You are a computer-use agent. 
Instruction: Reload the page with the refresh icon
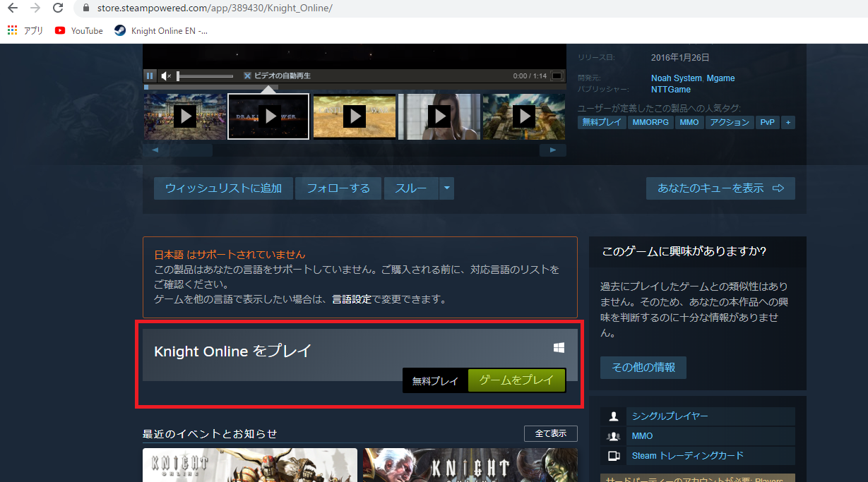pyautogui.click(x=59, y=8)
